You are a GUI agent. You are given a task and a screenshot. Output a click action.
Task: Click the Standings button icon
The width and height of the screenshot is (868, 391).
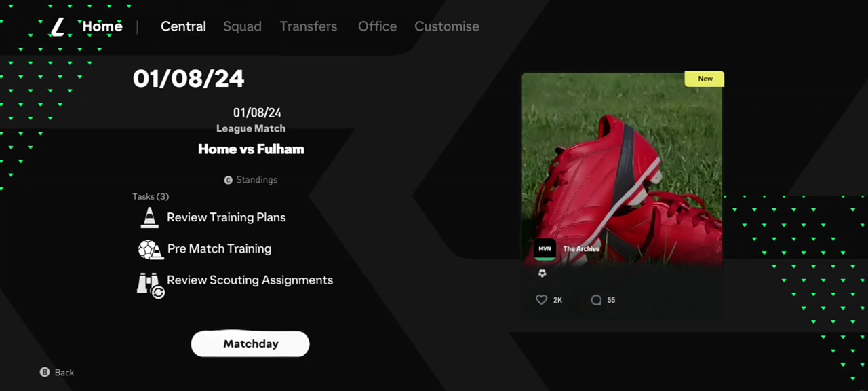point(229,180)
